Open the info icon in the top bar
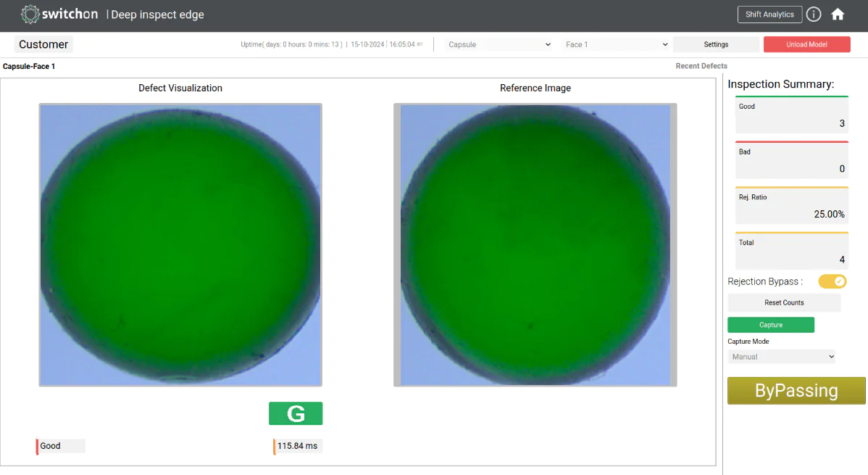868x475 pixels. tap(813, 14)
